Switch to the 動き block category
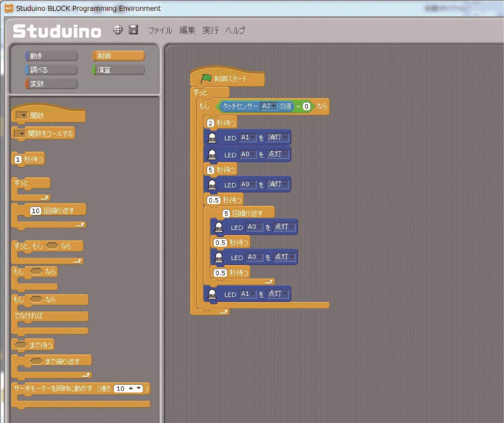The image size is (504, 423). (51, 56)
